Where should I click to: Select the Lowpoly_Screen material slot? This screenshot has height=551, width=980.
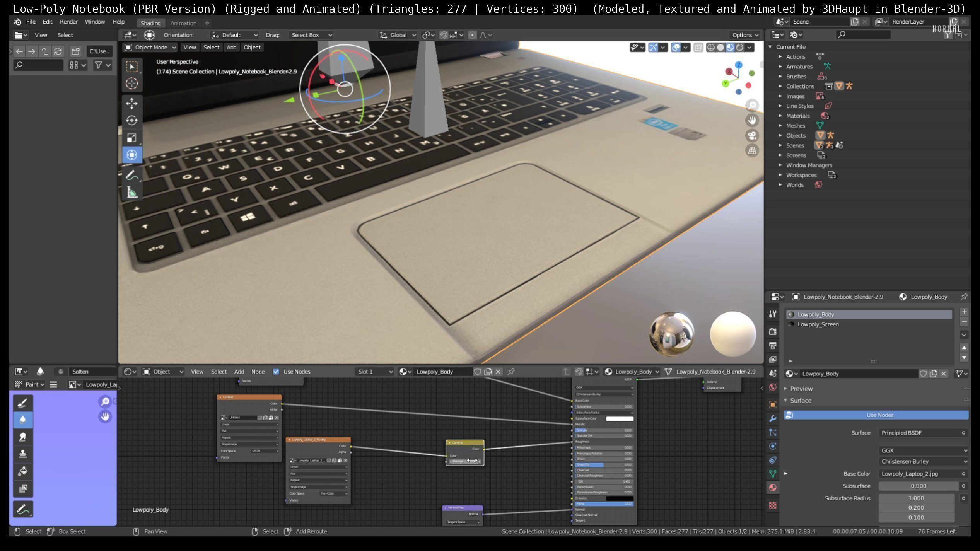pyautogui.click(x=818, y=324)
